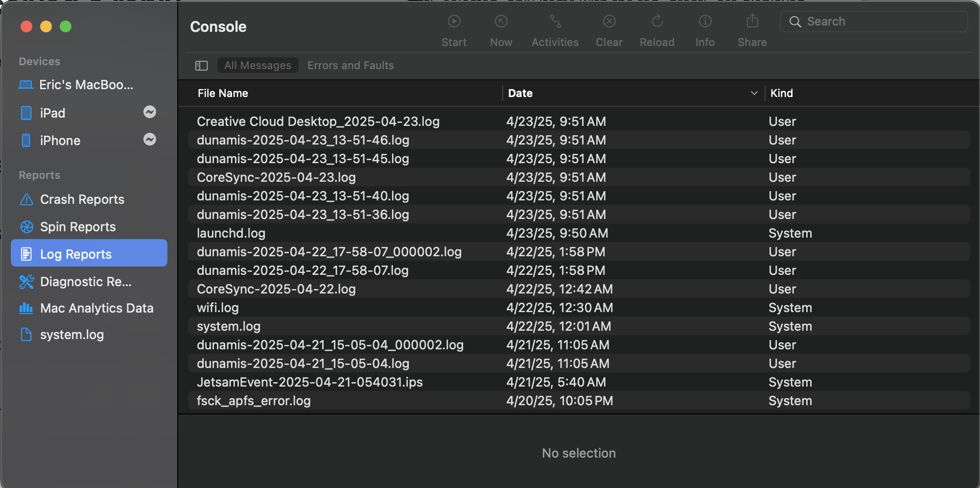
Task: Sort by Kind column header
Action: (x=781, y=93)
